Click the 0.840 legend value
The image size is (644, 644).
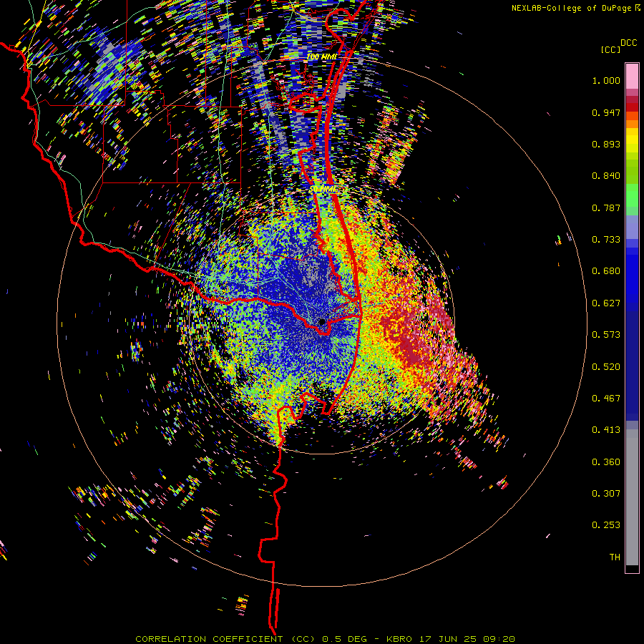(606, 176)
